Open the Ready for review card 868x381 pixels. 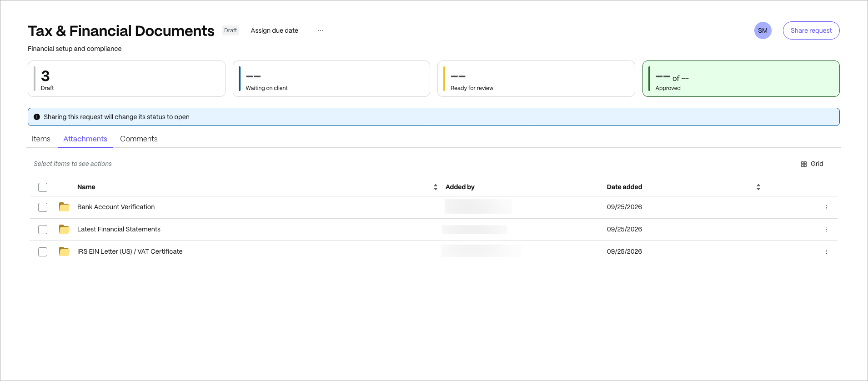click(x=536, y=79)
